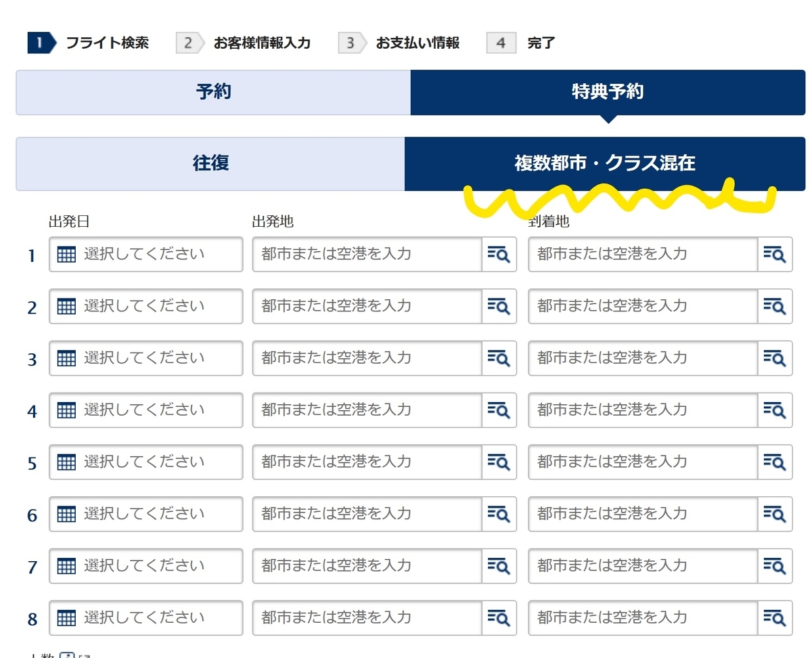
Task: Focus row 6 到着地 city or airport input
Action: (642, 514)
